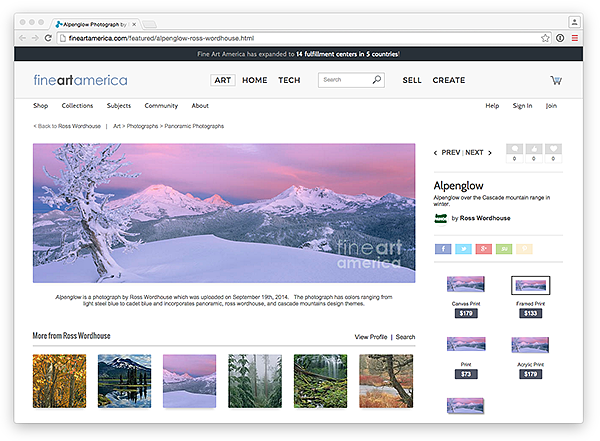600x441 pixels.
Task: Click the comment bubble icon
Action: tap(514, 150)
